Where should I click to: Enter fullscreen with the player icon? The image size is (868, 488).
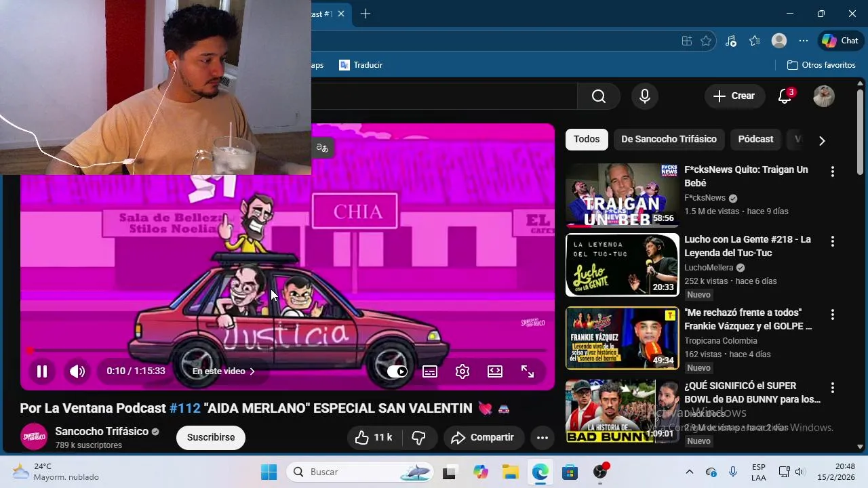[528, 371]
